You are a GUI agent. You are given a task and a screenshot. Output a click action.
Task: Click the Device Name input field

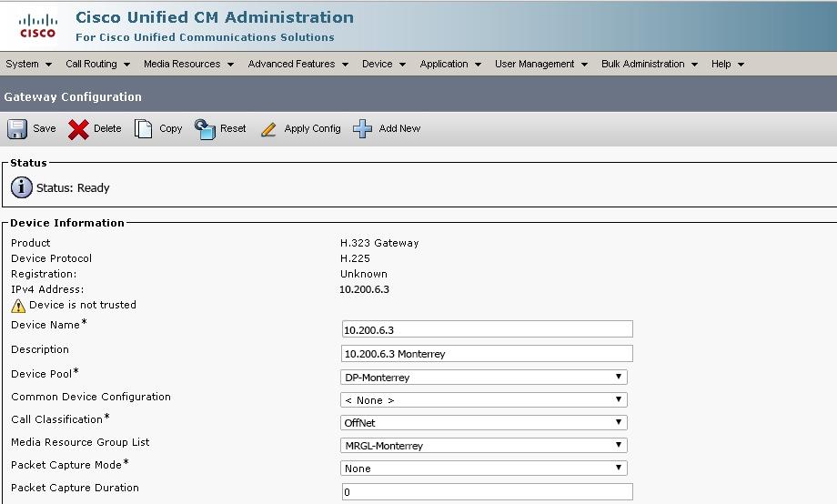(487, 329)
